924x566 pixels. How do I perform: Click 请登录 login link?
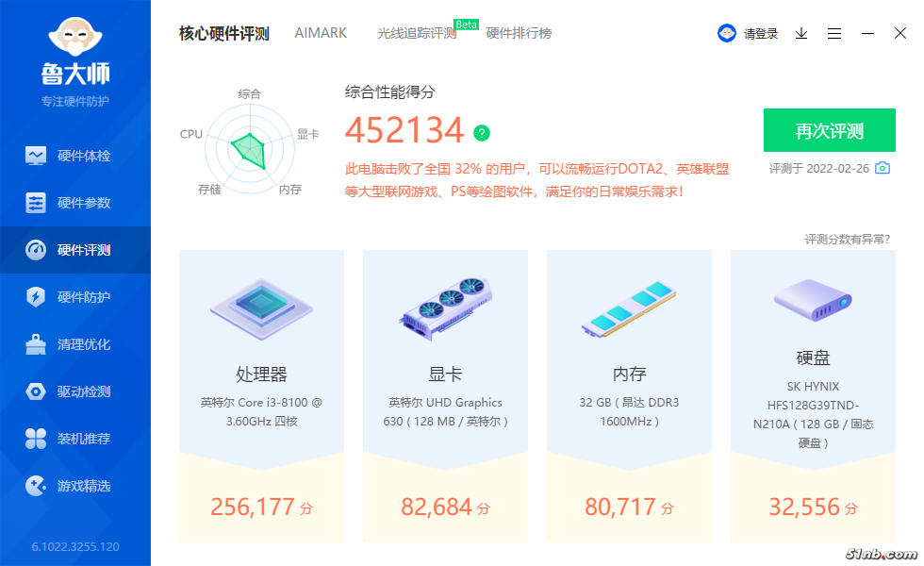click(x=760, y=34)
